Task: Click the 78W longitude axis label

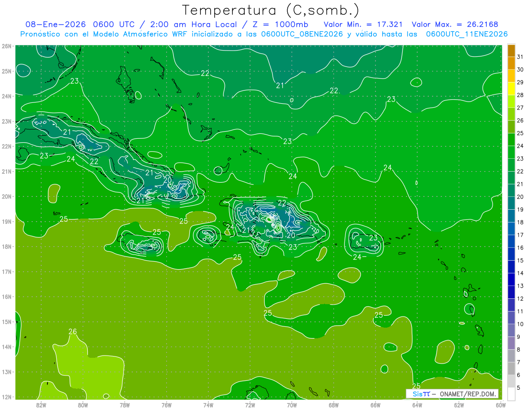Action: (x=125, y=405)
